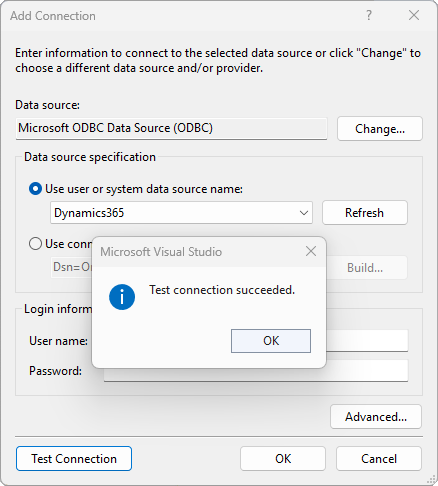This screenshot has height=486, width=438.
Task: Click the Test connection succeeded. message text
Action: pos(222,290)
